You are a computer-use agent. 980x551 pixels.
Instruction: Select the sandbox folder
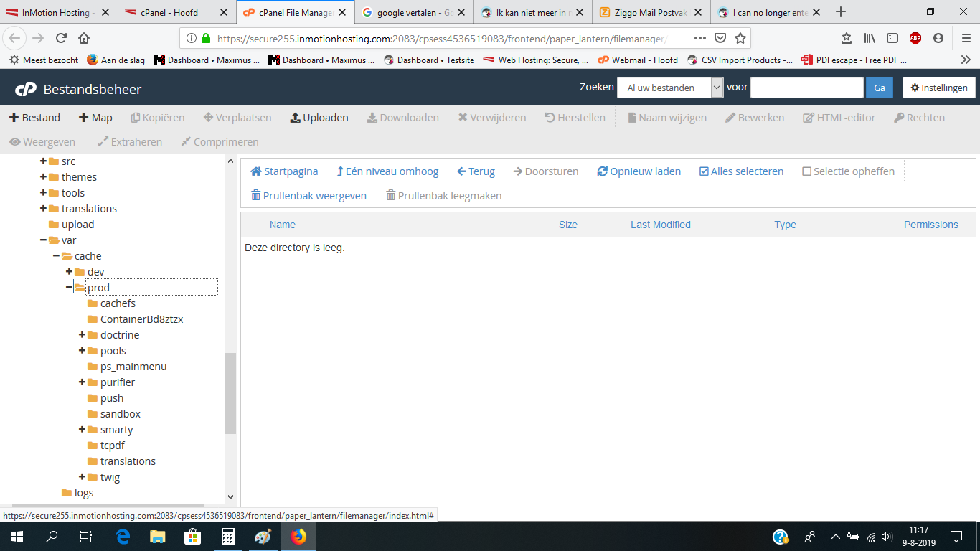tap(121, 414)
